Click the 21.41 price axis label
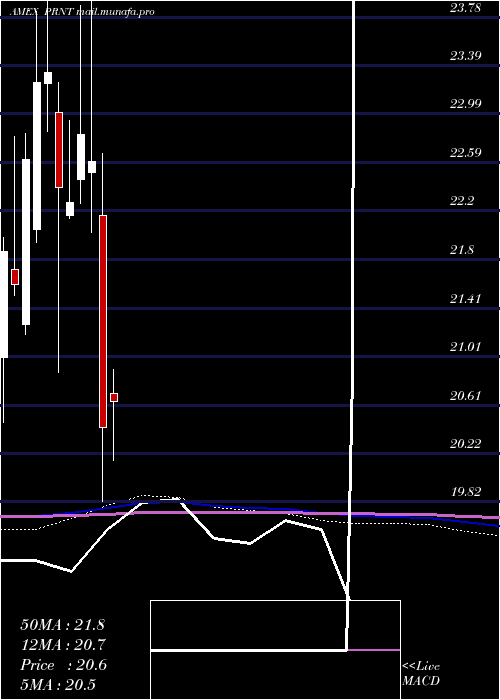The image size is (500, 700). tap(466, 298)
